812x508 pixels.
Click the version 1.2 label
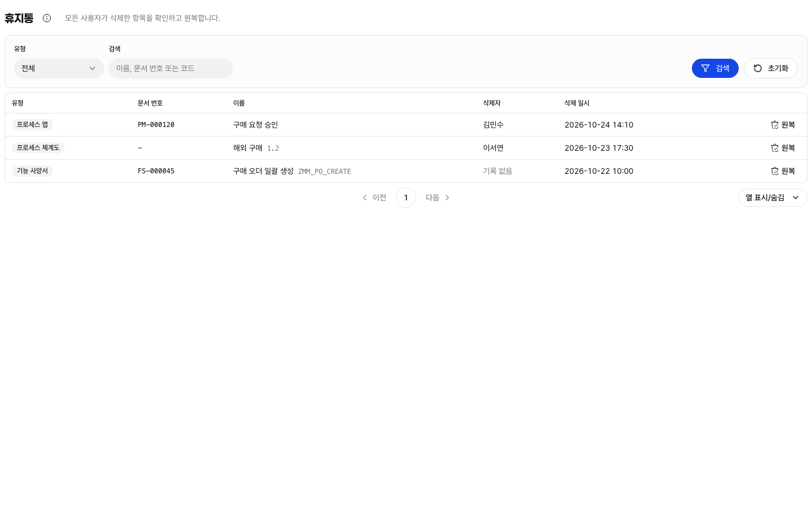(x=273, y=148)
